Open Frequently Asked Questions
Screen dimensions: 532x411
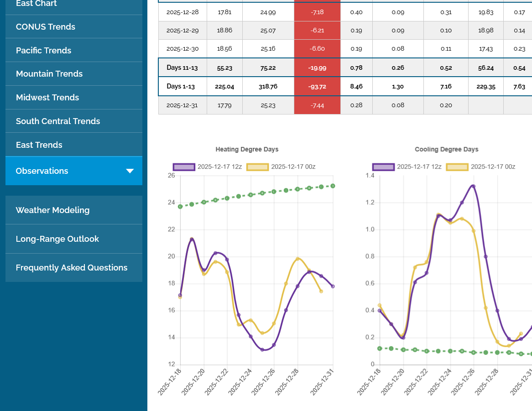coord(72,268)
